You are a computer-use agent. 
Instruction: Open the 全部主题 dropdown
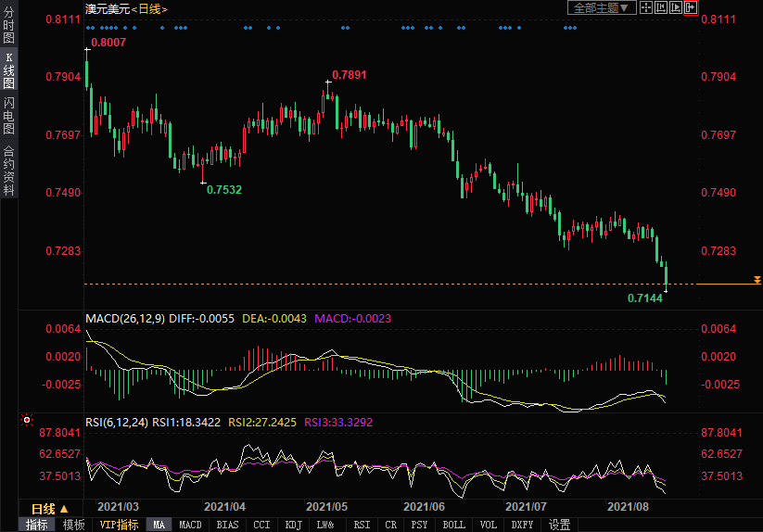pyautogui.click(x=600, y=7)
